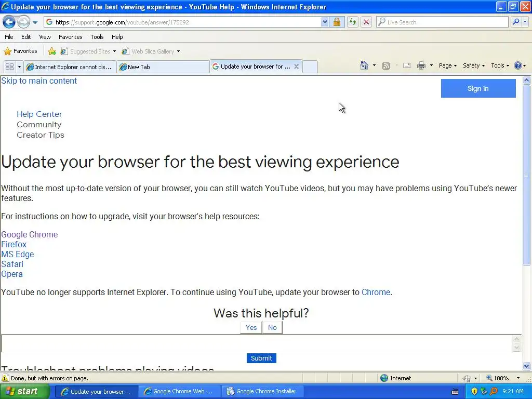
Task: Open the Tools menu in menu bar
Action: coord(97,37)
